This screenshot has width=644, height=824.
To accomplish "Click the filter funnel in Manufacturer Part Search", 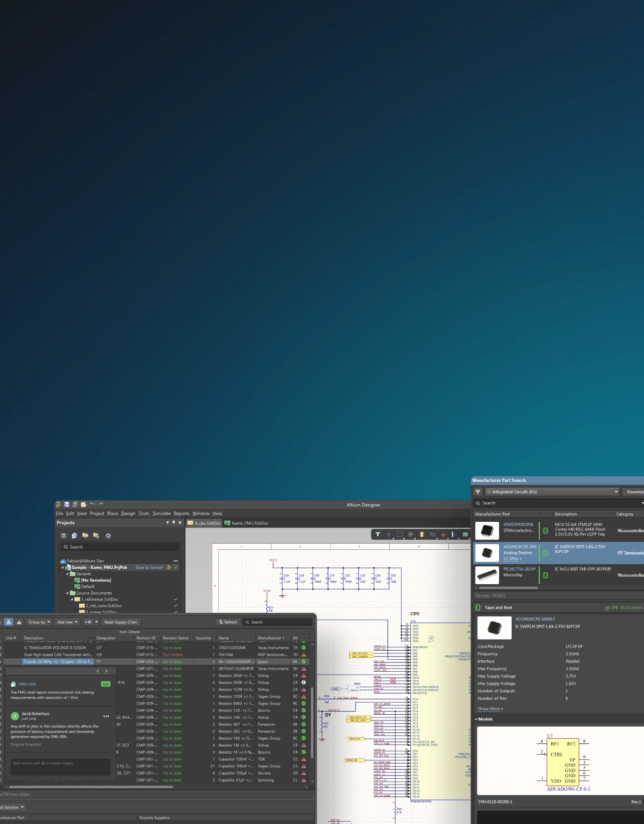I will 478,492.
